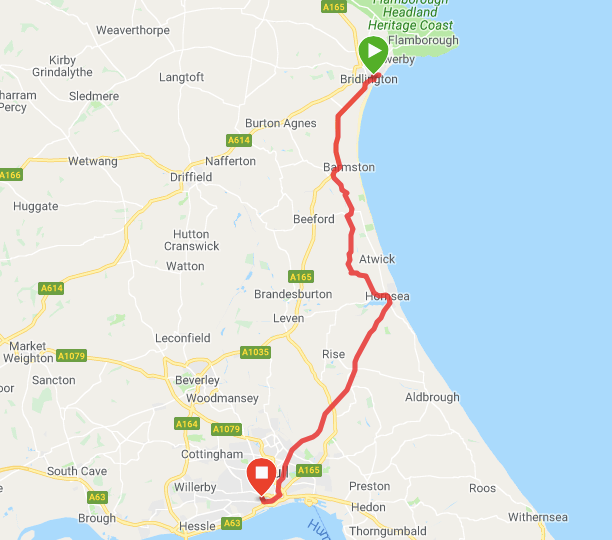Click the Barmston label on the route
The image size is (612, 540).
349,167
